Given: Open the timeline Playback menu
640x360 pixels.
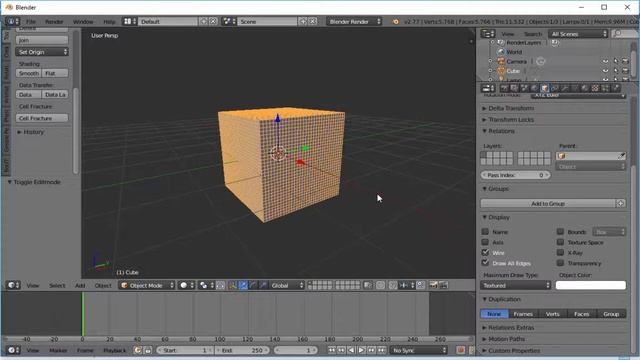Looking at the screenshot, I should coord(115,350).
